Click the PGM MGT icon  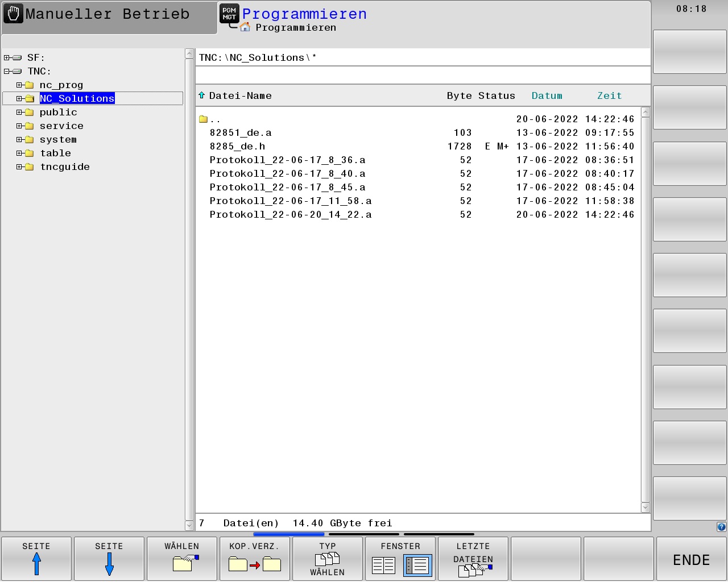coord(229,14)
